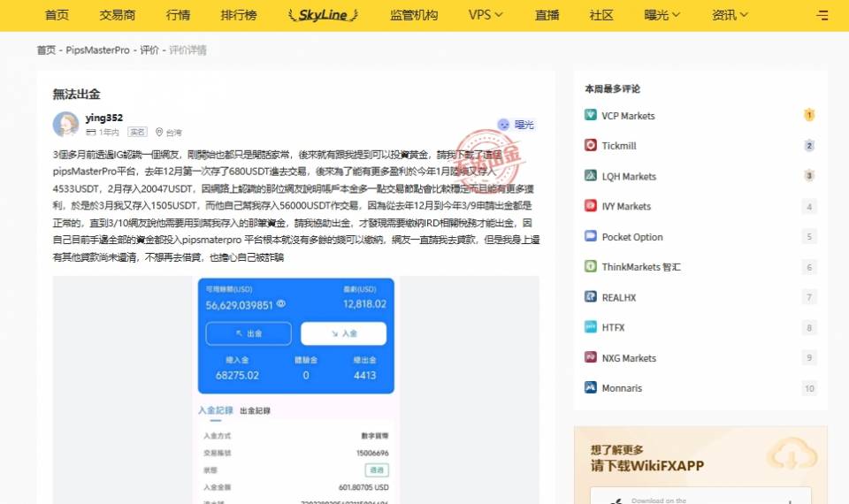849x504 pixels.
Task: Click the rank 1 gold badge
Action: tap(809, 115)
